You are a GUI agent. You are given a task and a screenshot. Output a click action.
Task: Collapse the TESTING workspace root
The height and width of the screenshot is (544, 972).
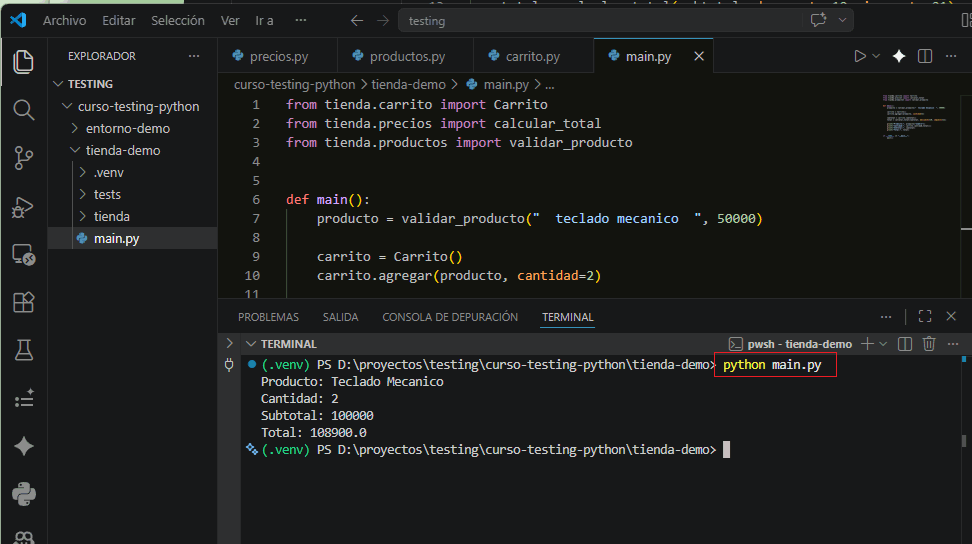click(58, 84)
